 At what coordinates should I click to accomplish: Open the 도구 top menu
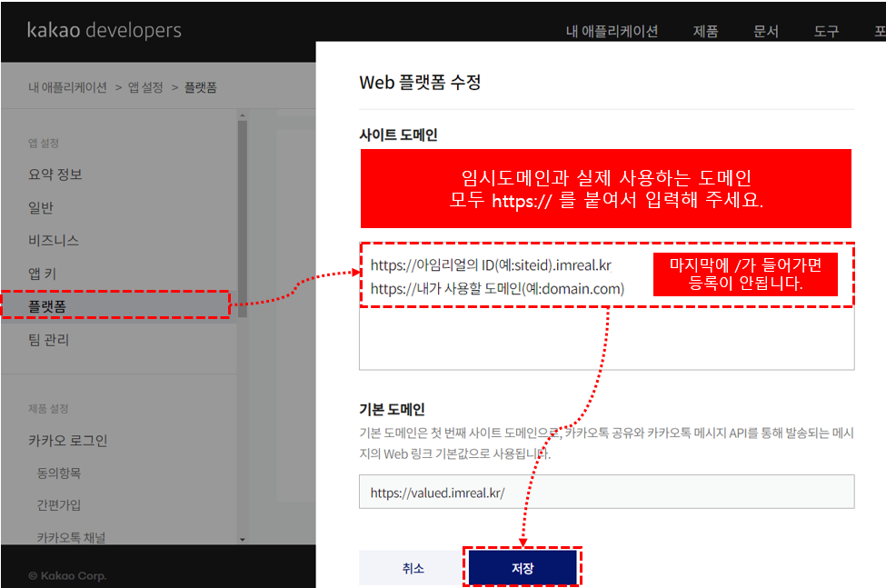point(826,31)
